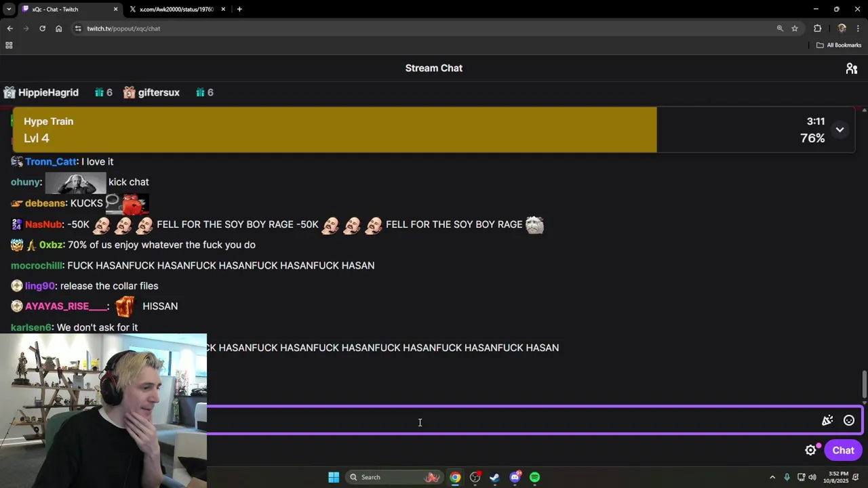Open the zoom magnifier icon in address bar
The image size is (868, 488).
click(780, 28)
